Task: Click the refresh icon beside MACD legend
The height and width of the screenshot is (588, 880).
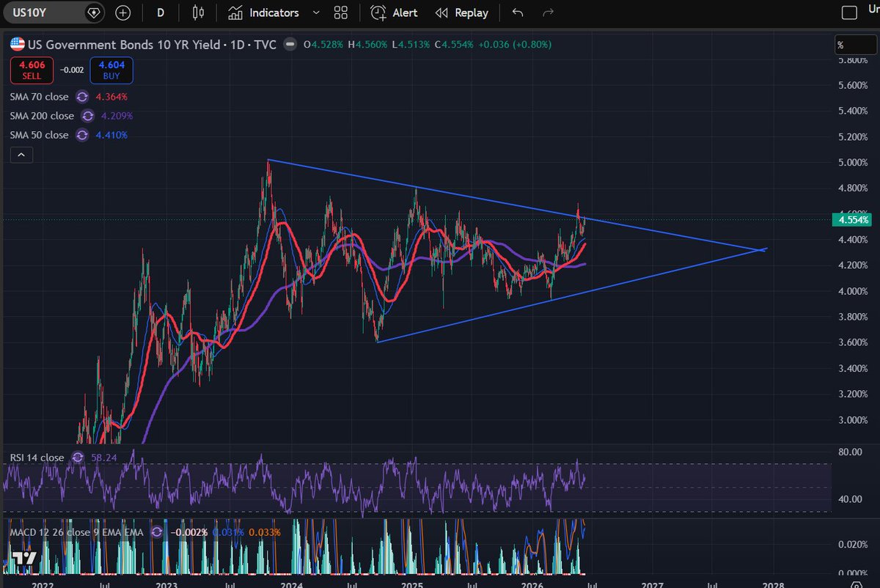Action: pyautogui.click(x=158, y=532)
